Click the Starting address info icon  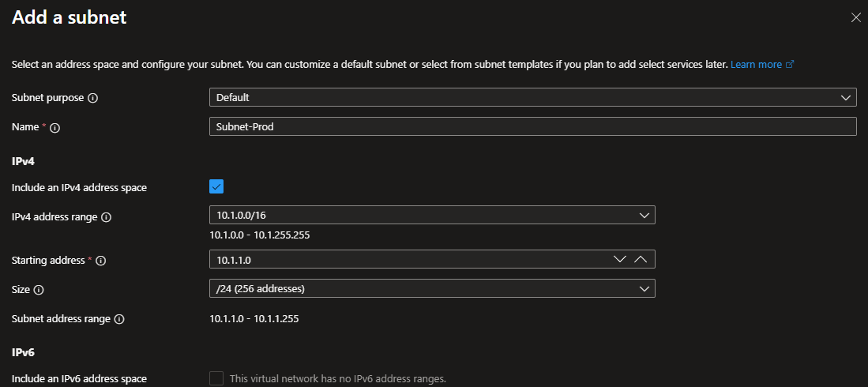click(101, 260)
